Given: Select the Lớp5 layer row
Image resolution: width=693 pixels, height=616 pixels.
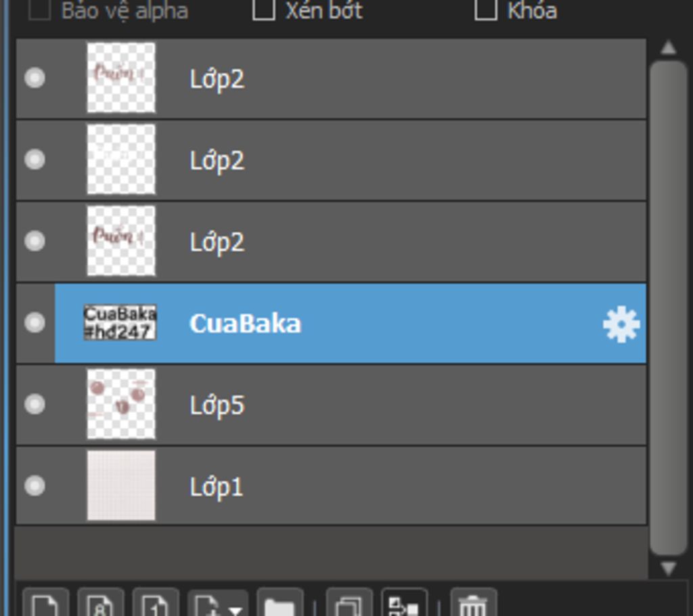Looking at the screenshot, I should click(331, 405).
